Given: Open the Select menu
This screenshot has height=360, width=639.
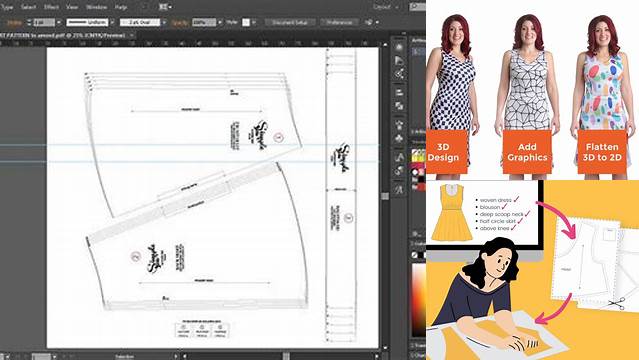Looking at the screenshot, I should point(28,7).
